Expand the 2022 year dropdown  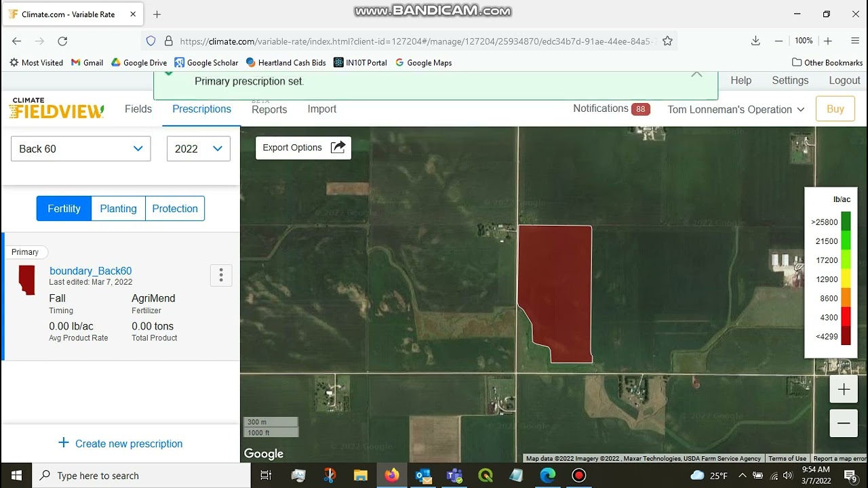click(199, 148)
